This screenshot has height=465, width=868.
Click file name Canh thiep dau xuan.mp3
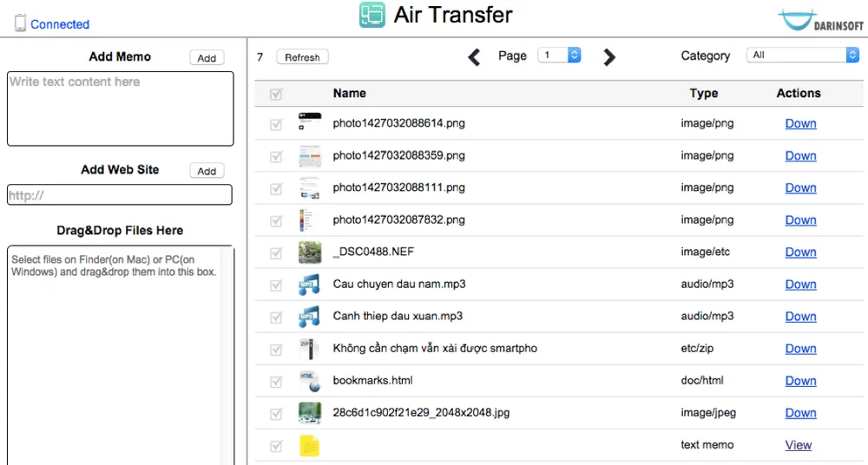tap(398, 316)
